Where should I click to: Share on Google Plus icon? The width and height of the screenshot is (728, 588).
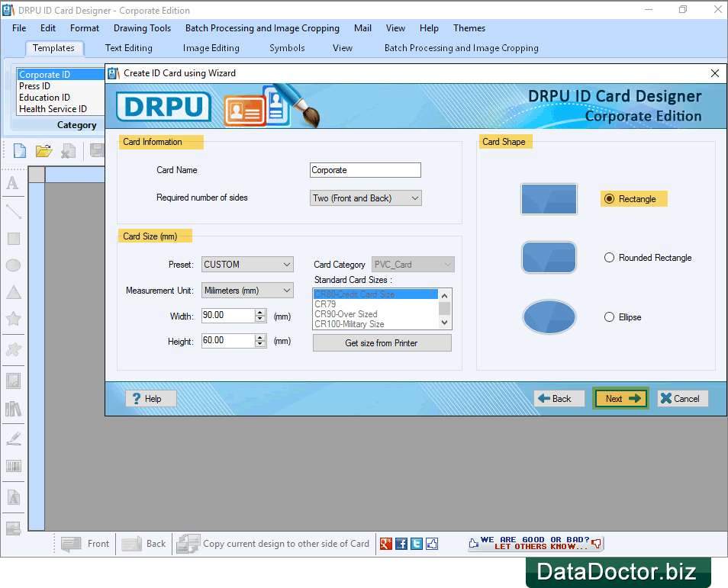point(386,544)
